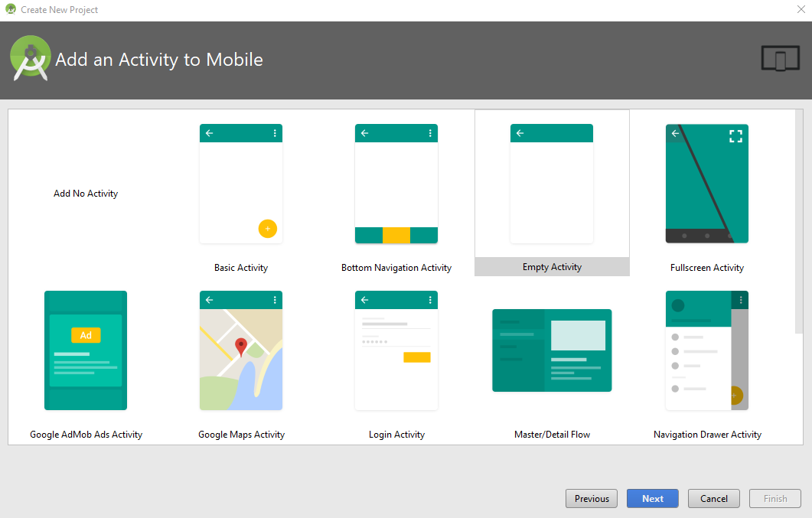The width and height of the screenshot is (812, 518).
Task: Cancel the new project wizard
Action: coord(713,498)
